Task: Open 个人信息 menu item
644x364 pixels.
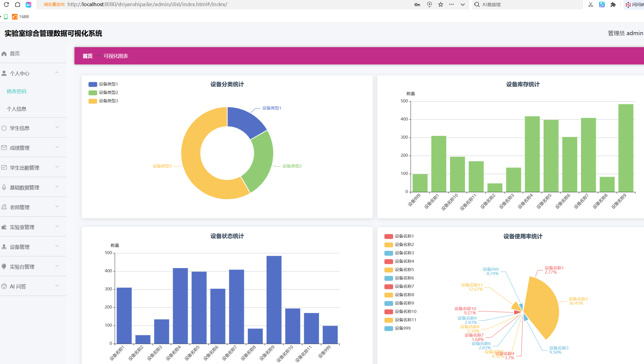Action: coord(16,109)
